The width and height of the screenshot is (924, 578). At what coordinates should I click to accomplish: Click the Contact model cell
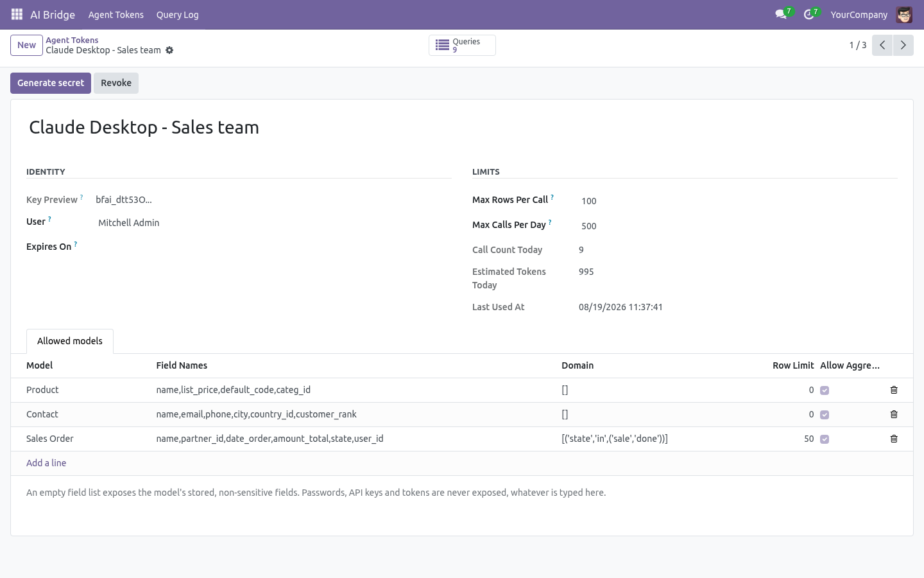(x=81, y=414)
